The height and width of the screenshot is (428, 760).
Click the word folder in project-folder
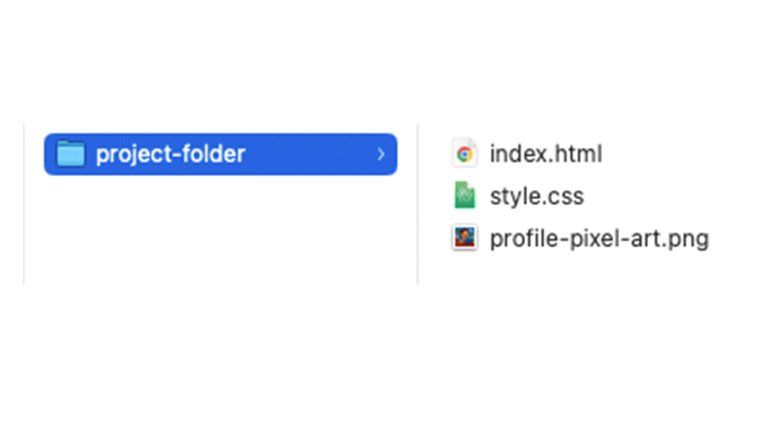[x=217, y=154]
